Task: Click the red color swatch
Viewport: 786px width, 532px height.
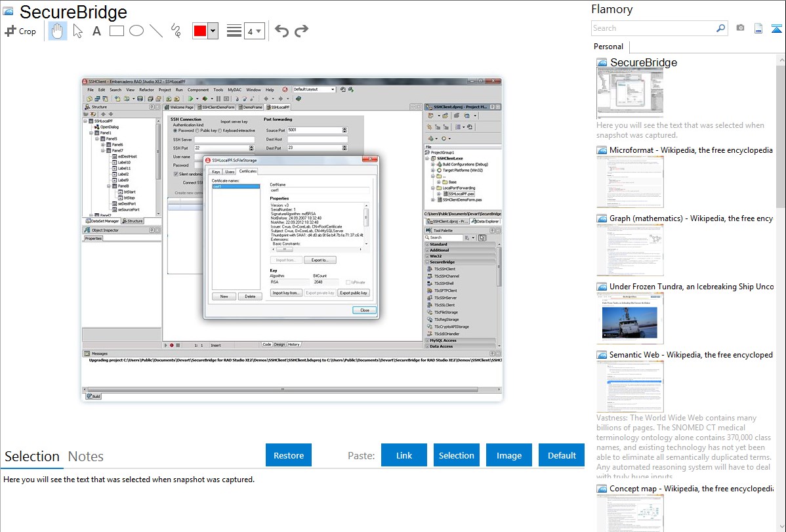Action: [x=200, y=31]
